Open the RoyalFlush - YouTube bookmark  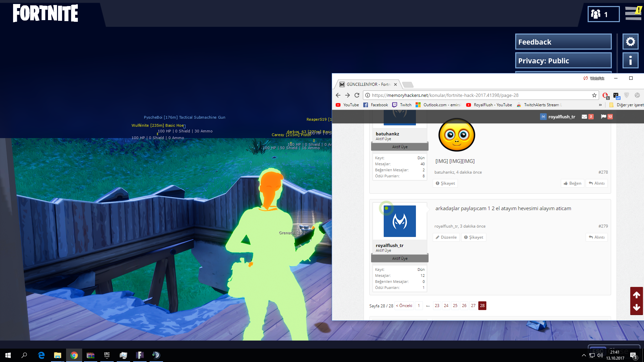pos(489,105)
